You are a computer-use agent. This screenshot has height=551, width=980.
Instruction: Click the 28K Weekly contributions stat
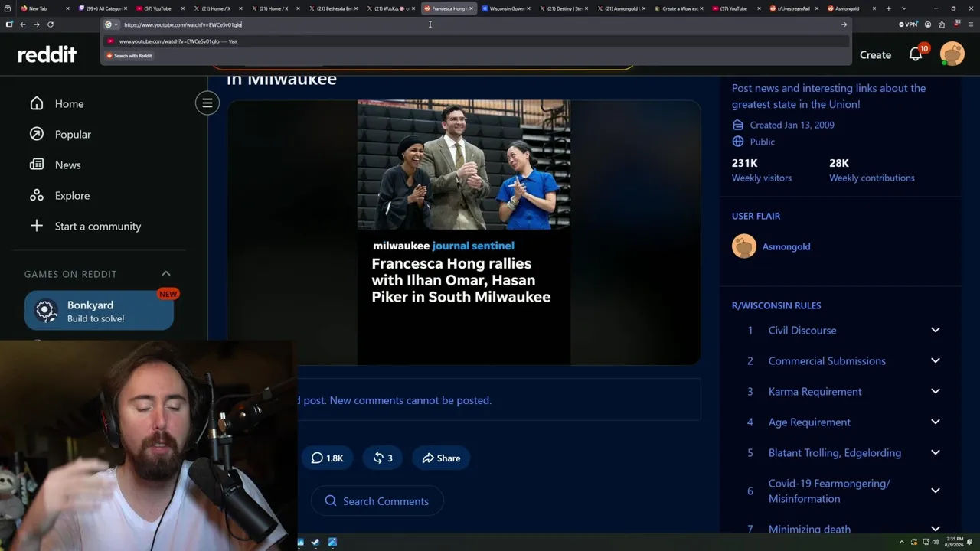pos(872,170)
